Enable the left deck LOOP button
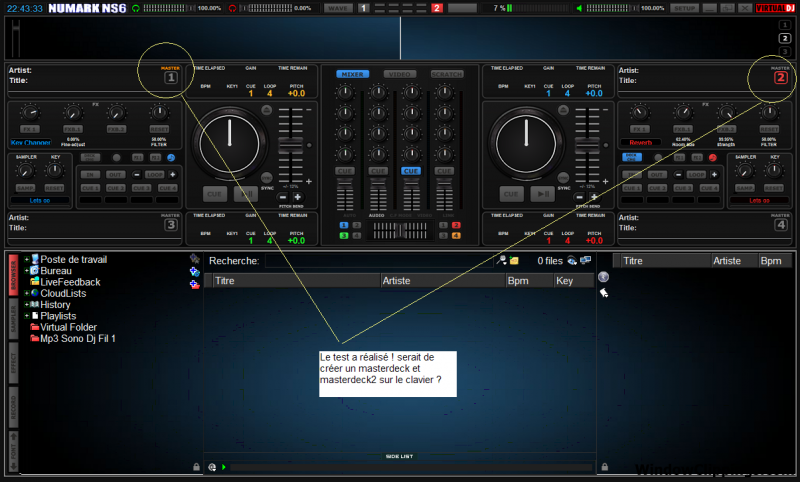Image resolution: width=800 pixels, height=482 pixels. click(154, 174)
